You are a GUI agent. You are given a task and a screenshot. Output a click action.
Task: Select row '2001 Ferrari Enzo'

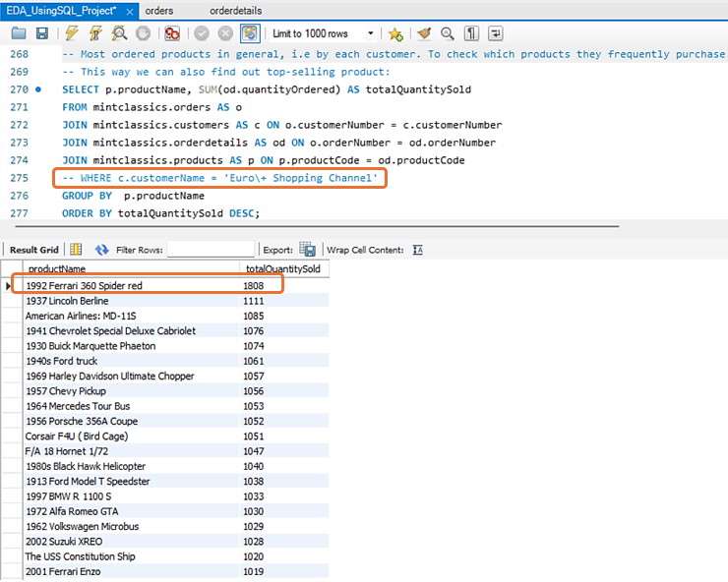coord(176,572)
